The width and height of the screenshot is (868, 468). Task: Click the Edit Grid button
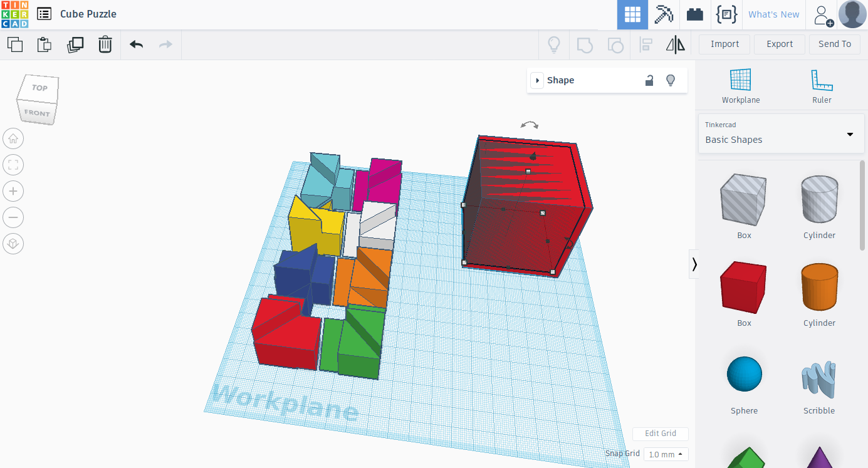point(661,434)
